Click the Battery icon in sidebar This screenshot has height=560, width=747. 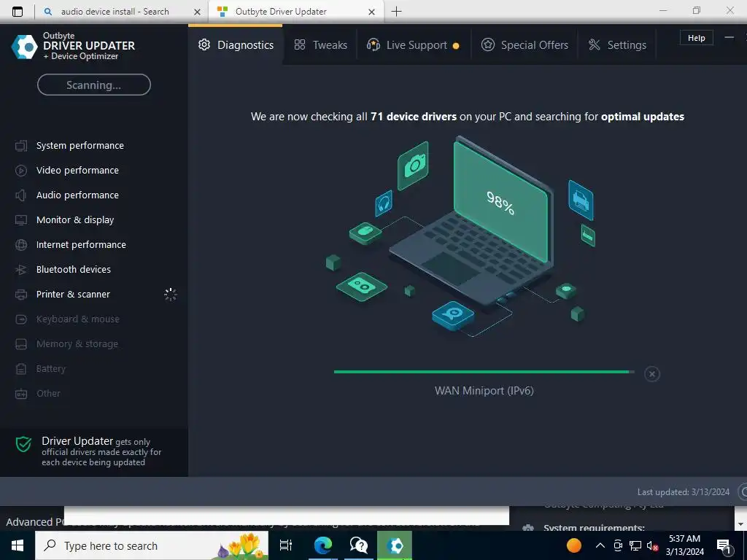pyautogui.click(x=21, y=368)
